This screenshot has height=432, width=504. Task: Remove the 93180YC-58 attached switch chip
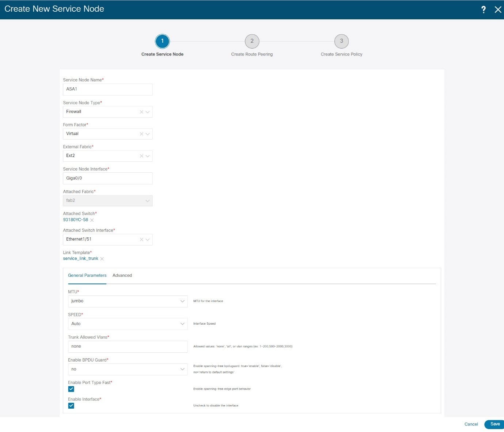pyautogui.click(x=92, y=220)
